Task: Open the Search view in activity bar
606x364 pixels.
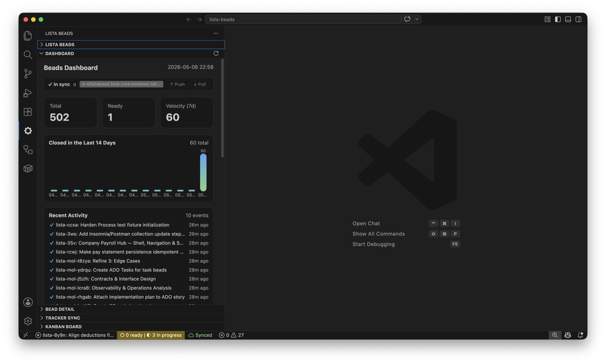Action: pos(28,55)
